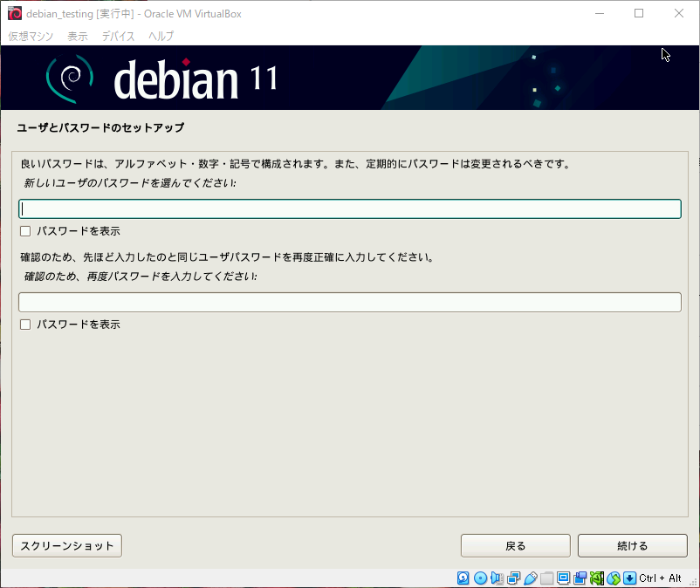
Task: Open the 仮想マシン menu
Action: pyautogui.click(x=31, y=36)
